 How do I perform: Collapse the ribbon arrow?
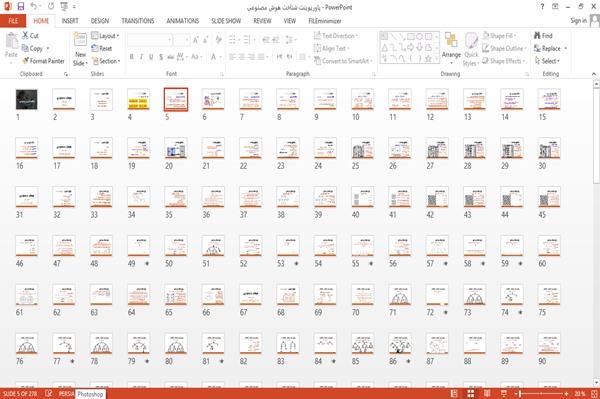(594, 74)
